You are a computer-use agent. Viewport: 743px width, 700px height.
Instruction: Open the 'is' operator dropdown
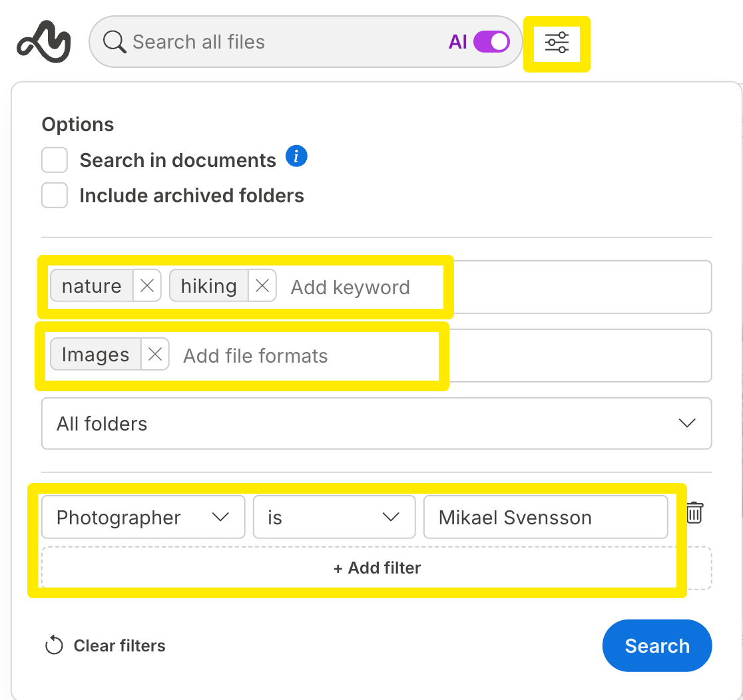(x=334, y=517)
